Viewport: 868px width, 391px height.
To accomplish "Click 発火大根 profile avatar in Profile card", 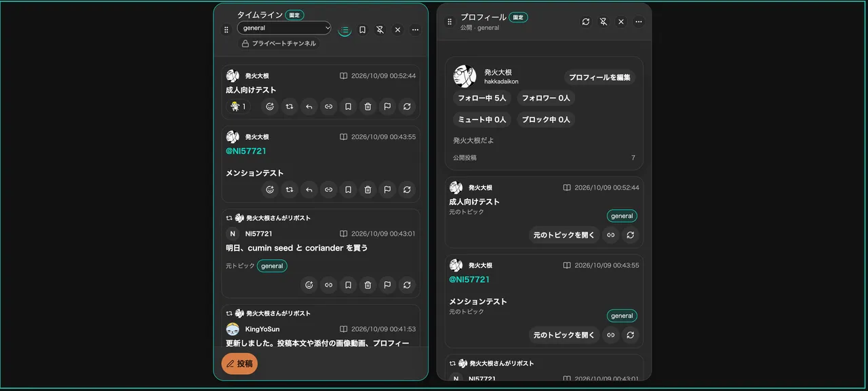I will point(465,76).
